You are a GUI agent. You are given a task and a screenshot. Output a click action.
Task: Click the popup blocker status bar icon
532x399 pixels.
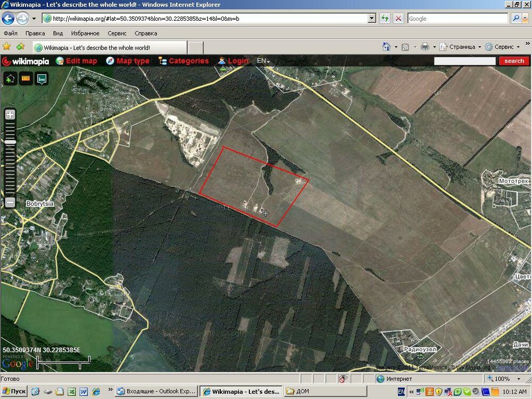[343, 379]
